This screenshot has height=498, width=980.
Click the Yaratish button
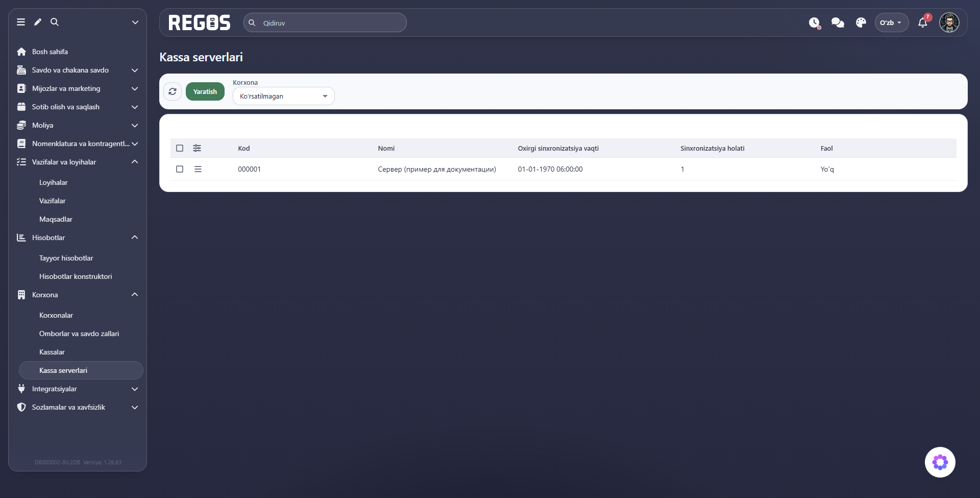point(205,91)
